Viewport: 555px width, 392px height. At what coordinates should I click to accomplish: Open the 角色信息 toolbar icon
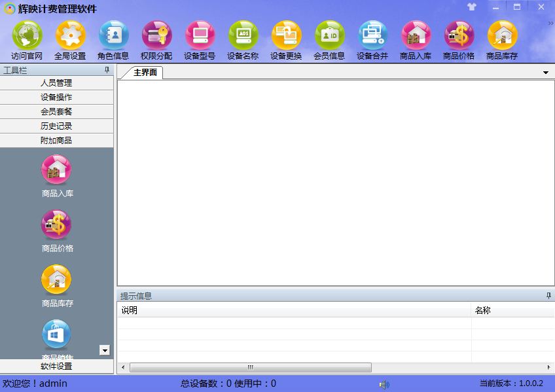pyautogui.click(x=113, y=35)
